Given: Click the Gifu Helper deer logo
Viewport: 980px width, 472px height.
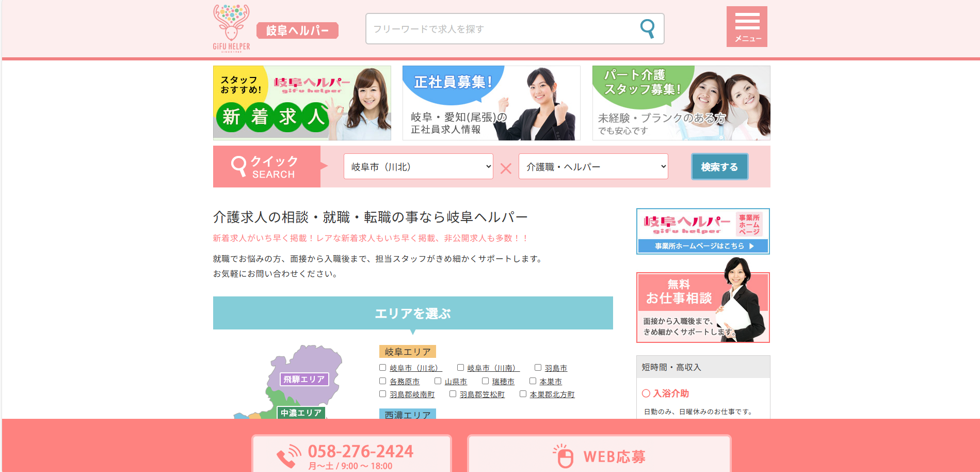Looking at the screenshot, I should pos(231,28).
